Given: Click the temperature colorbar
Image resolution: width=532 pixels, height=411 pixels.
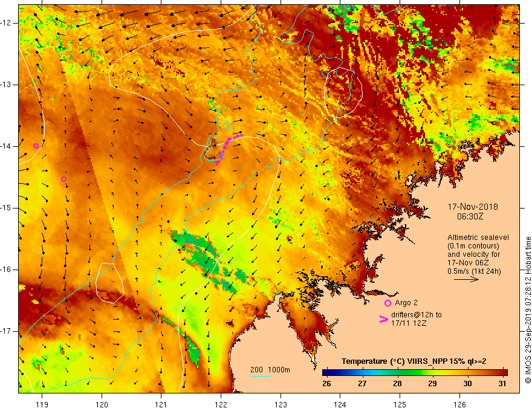Looking at the screenshot, I should coord(415,372).
